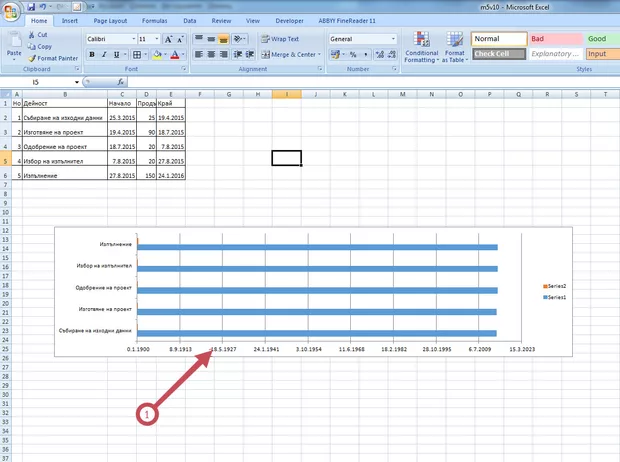Toggle Italic formatting
The height and width of the screenshot is (462, 620).
tap(105, 54)
